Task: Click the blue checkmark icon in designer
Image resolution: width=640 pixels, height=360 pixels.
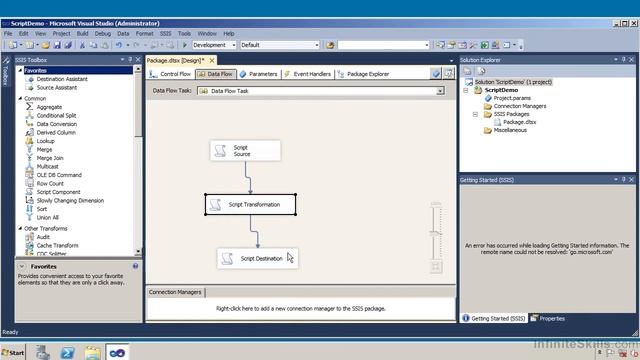Action: pyautogui.click(x=436, y=74)
